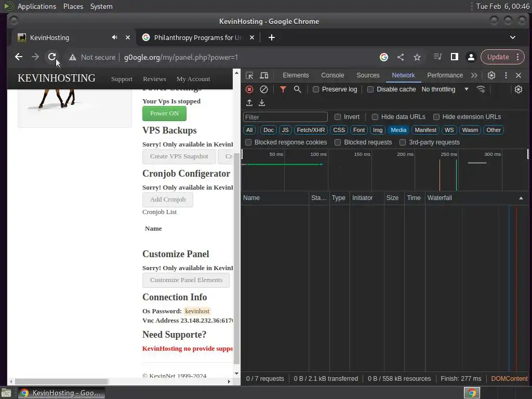Screen dimensions: 532x399
Task: Open the Reviews link
Action: (x=154, y=79)
